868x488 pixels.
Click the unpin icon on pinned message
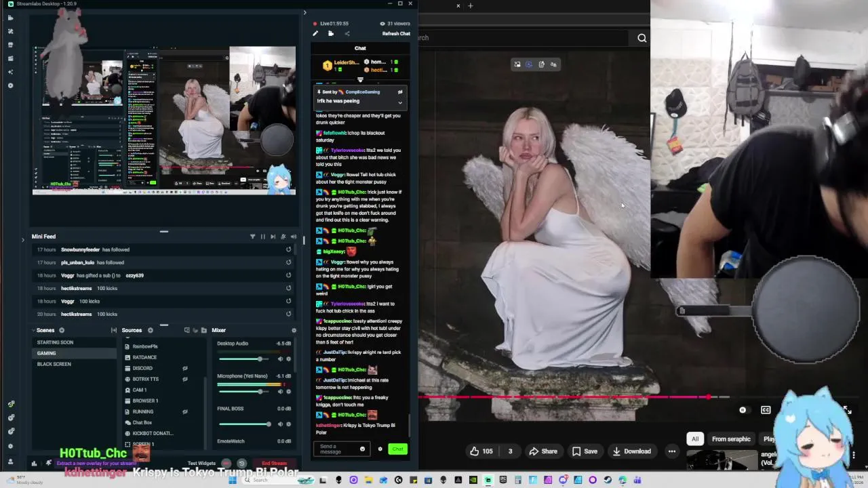point(400,91)
